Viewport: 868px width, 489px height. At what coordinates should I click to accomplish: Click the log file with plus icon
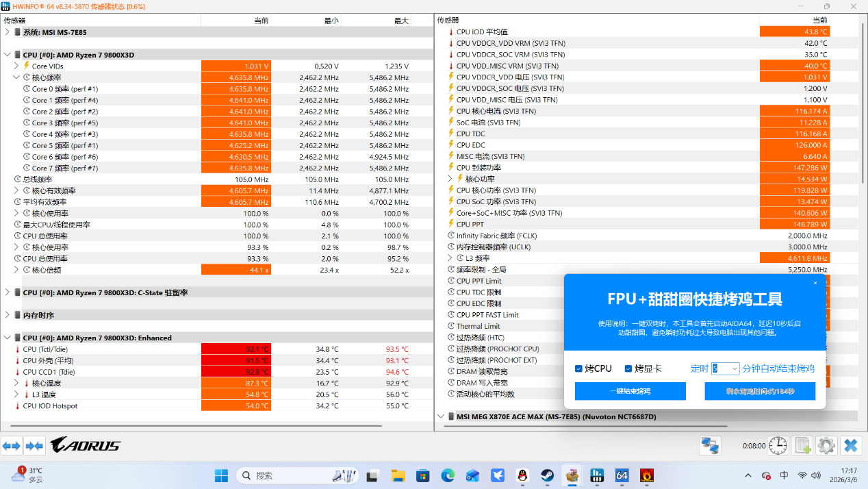pyautogui.click(x=803, y=446)
